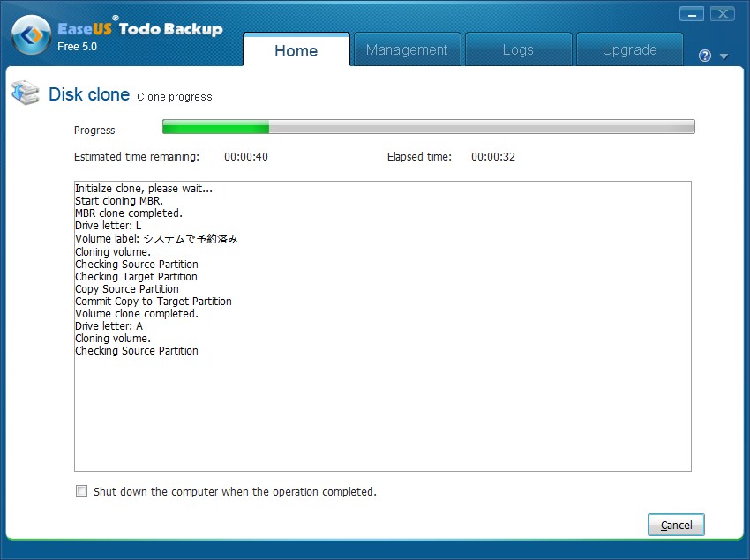Enable shut down when operation completed checkbox

[82, 491]
